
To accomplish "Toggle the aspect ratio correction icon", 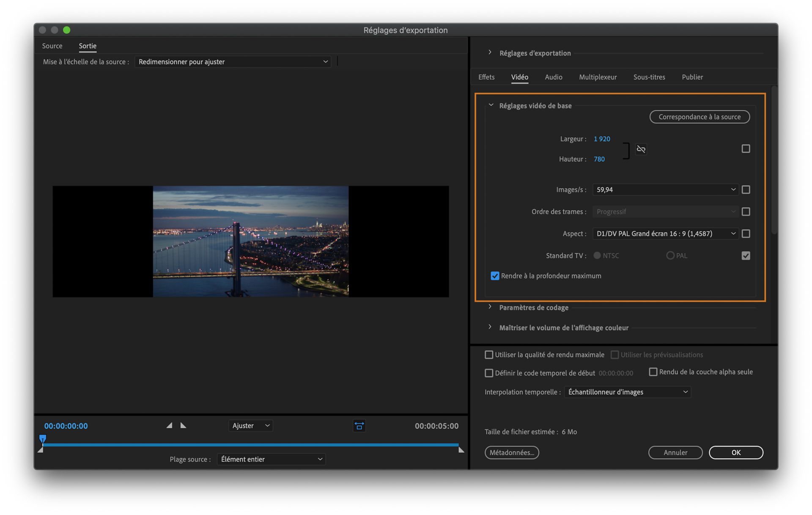I will pos(359,426).
